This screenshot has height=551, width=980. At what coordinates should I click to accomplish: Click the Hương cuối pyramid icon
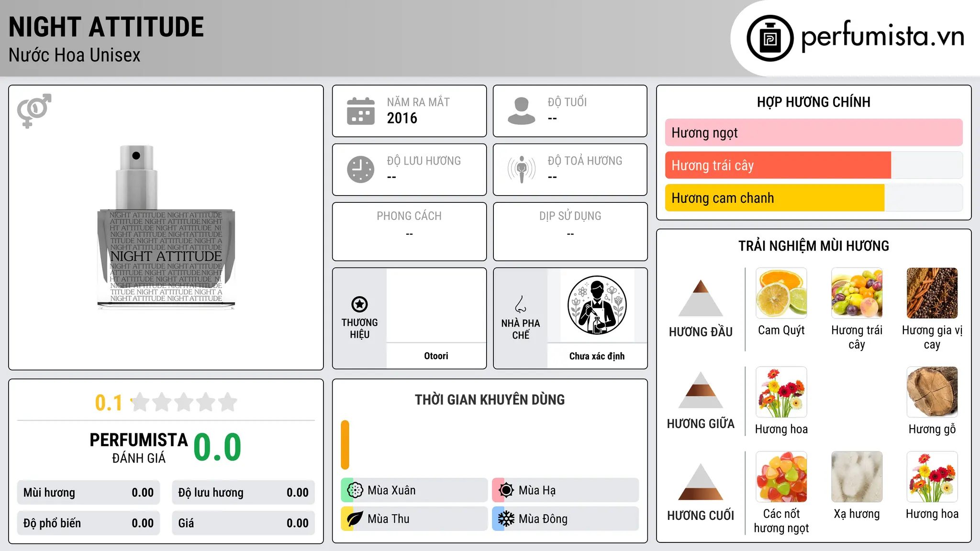click(701, 482)
